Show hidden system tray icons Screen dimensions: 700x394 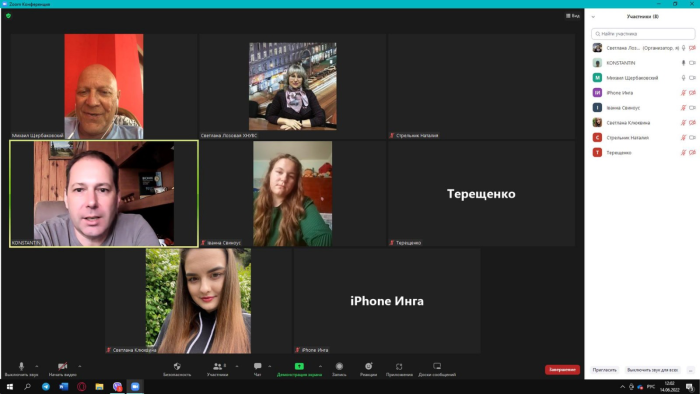click(x=622, y=387)
